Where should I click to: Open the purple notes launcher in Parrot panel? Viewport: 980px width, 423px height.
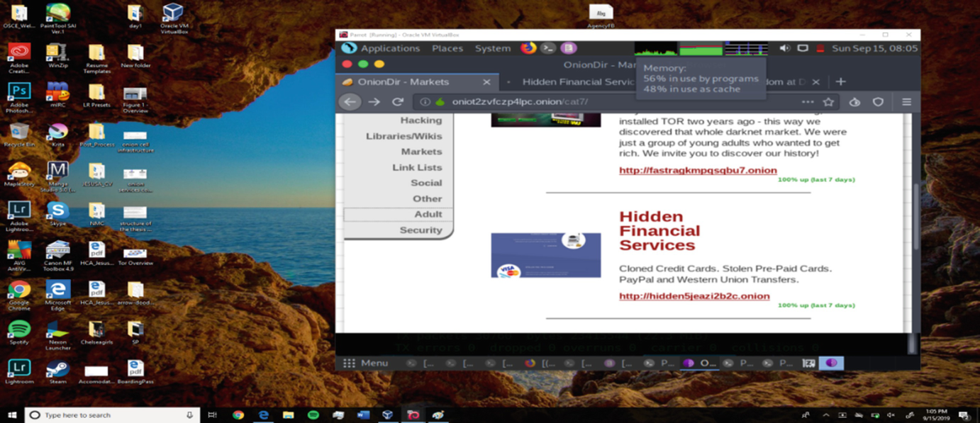[x=568, y=48]
